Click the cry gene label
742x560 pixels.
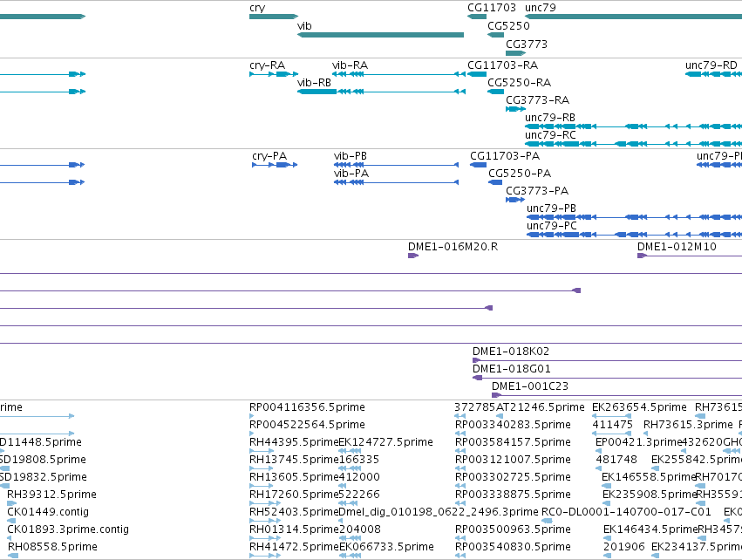pyautogui.click(x=257, y=8)
